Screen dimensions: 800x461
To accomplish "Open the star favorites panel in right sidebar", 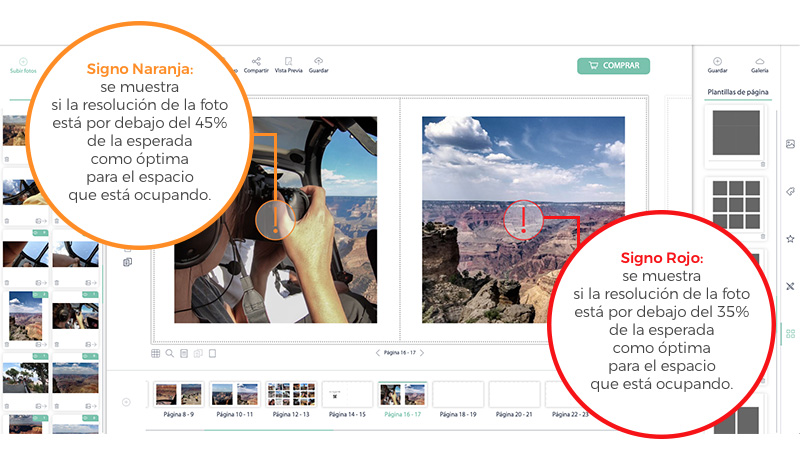I will pyautogui.click(x=790, y=239).
